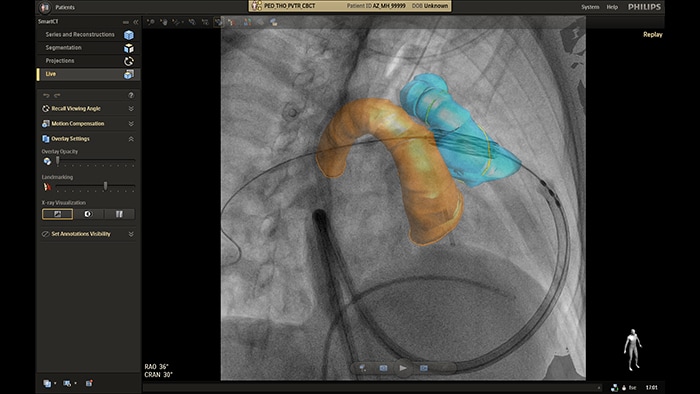700x394 pixels.
Task: Click the Segmentation cube icon
Action: coord(129,48)
